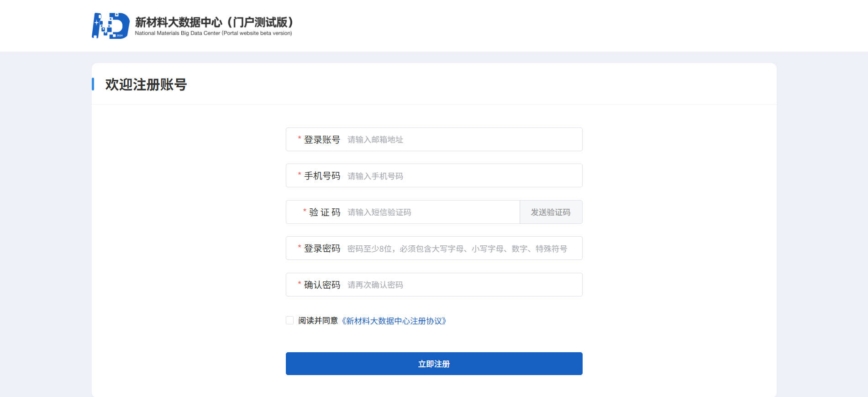868x397 pixels.
Task: Click the 立即注册 register button
Action: (434, 364)
